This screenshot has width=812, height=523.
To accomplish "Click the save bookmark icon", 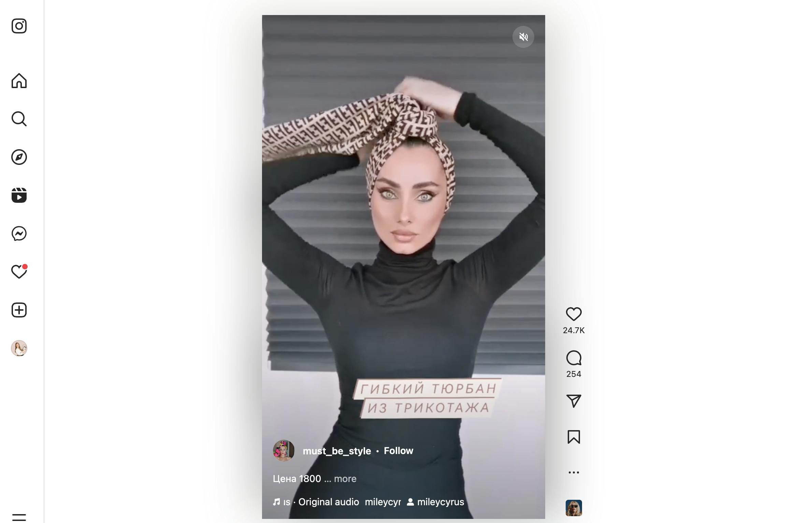I will pyautogui.click(x=574, y=437).
